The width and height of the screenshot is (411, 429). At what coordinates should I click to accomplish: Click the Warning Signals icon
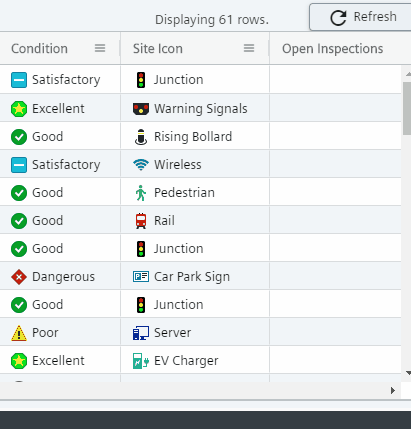click(x=141, y=109)
